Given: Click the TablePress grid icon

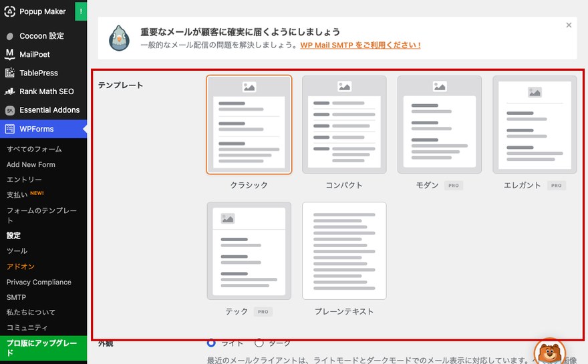Looking at the screenshot, I should (x=10, y=73).
